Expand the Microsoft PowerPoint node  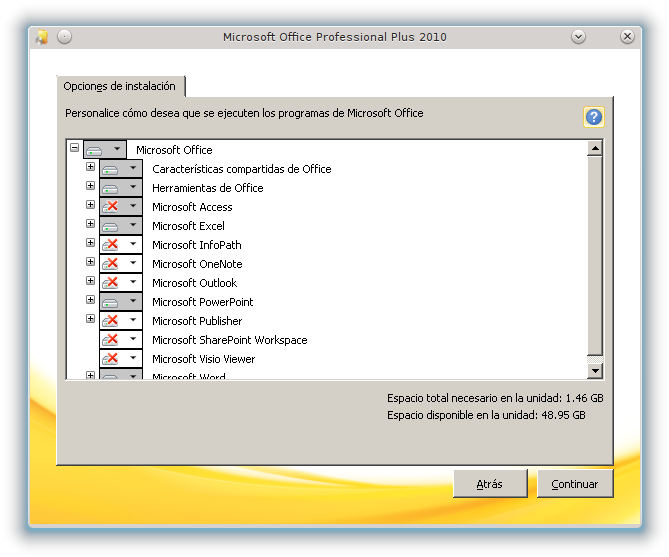tap(90, 299)
